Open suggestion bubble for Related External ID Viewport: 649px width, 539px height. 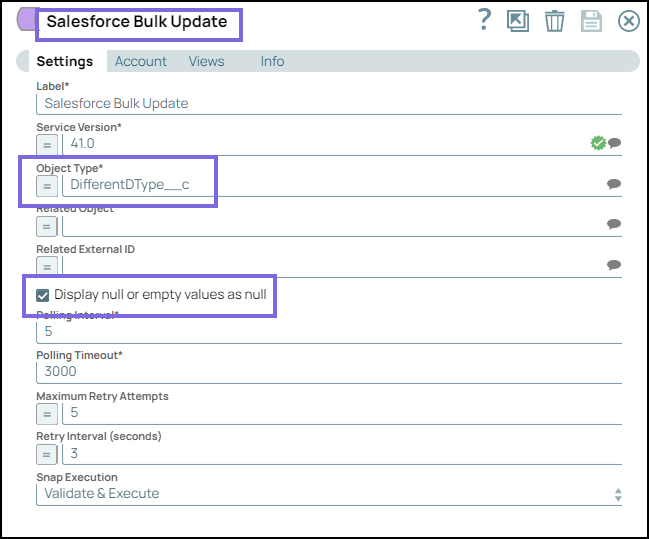click(614, 265)
